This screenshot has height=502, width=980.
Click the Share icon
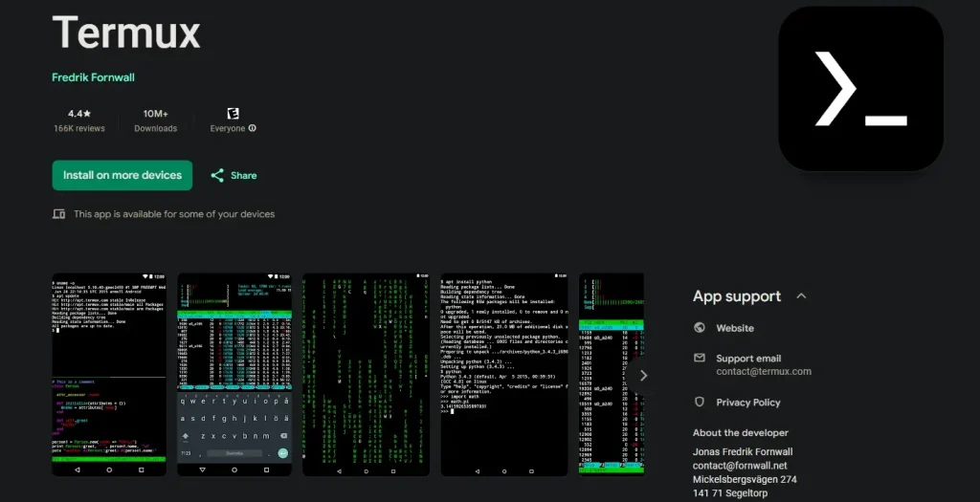click(x=217, y=176)
